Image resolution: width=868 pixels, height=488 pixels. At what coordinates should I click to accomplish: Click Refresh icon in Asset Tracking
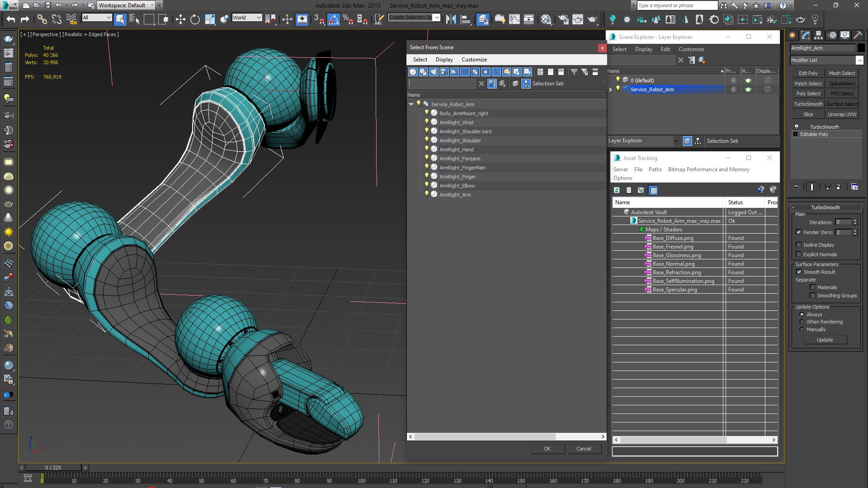(x=617, y=190)
